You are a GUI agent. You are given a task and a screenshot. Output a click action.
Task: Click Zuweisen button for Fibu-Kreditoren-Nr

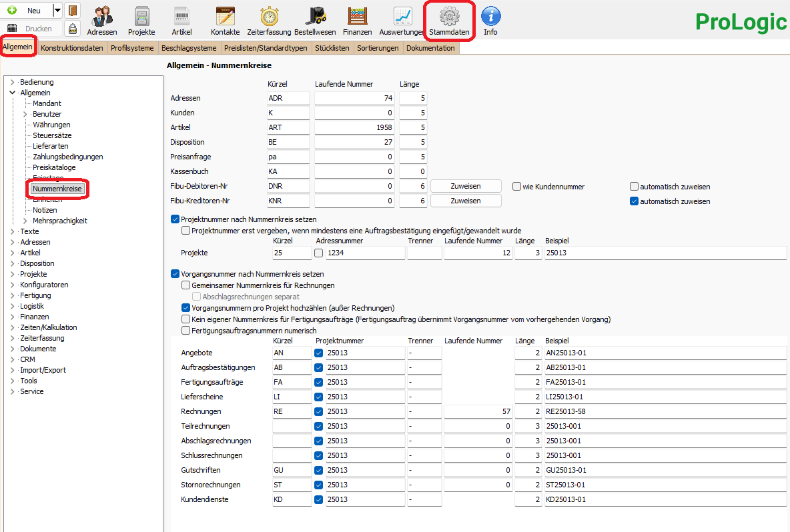click(x=465, y=201)
